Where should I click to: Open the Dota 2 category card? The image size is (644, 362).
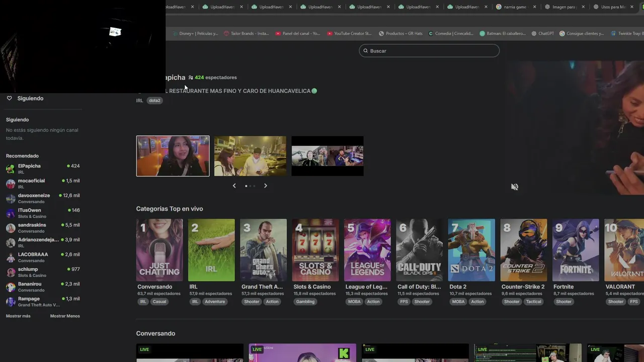[471, 250]
